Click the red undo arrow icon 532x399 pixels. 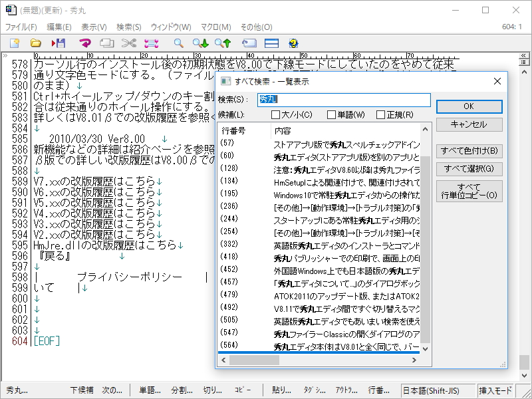pos(85,42)
